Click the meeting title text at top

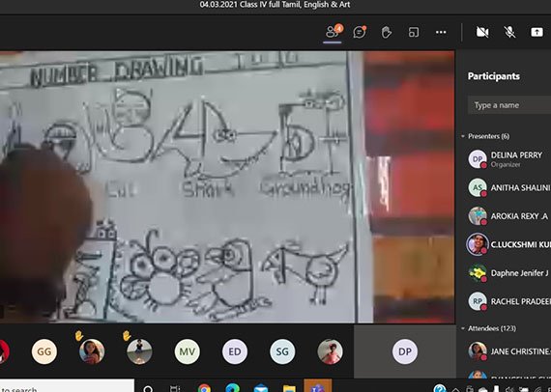coord(275,5)
